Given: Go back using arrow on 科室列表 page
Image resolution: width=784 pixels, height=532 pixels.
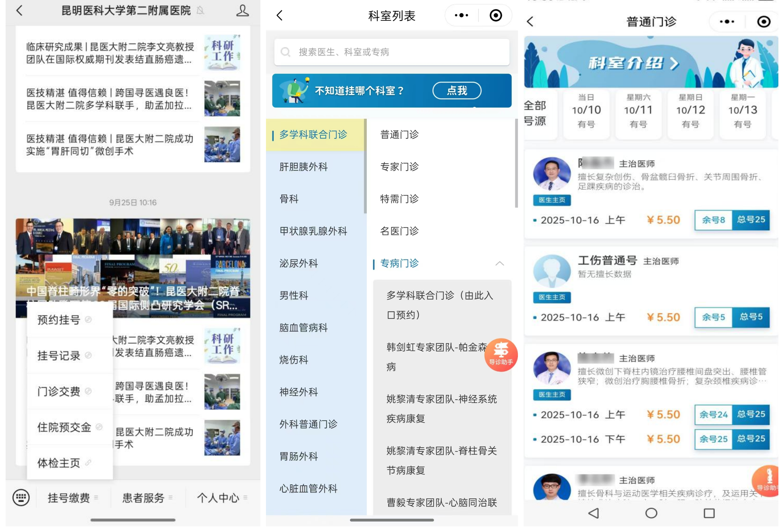Looking at the screenshot, I should pos(280,15).
